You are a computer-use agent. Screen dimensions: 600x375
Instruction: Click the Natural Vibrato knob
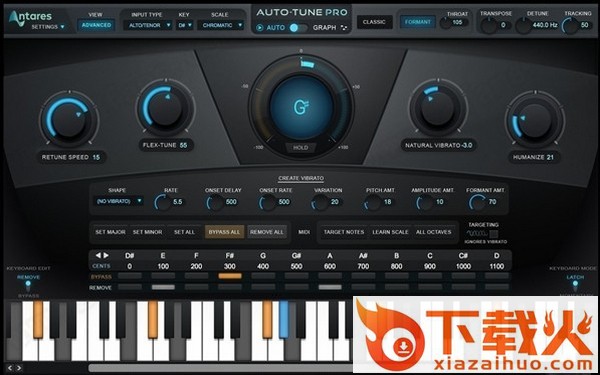[438, 108]
